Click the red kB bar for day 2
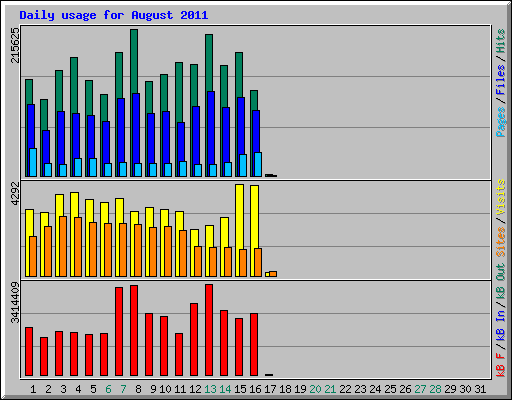The width and height of the screenshot is (512, 400). point(44,356)
